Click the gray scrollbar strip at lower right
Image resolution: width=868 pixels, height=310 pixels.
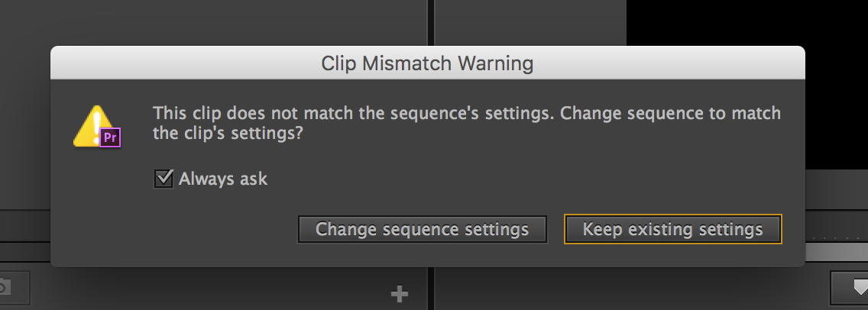[x=837, y=252]
